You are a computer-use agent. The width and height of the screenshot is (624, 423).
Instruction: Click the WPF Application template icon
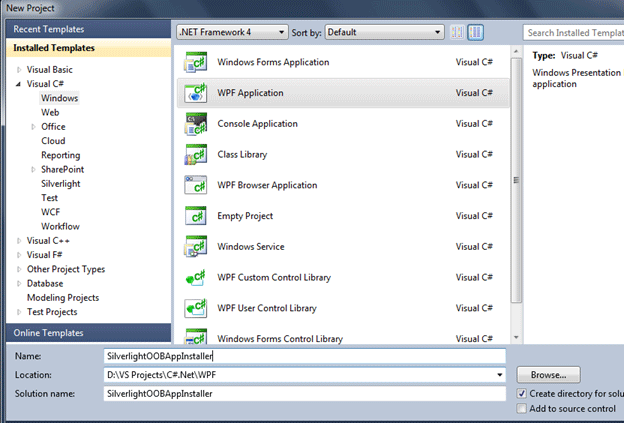coord(195,93)
